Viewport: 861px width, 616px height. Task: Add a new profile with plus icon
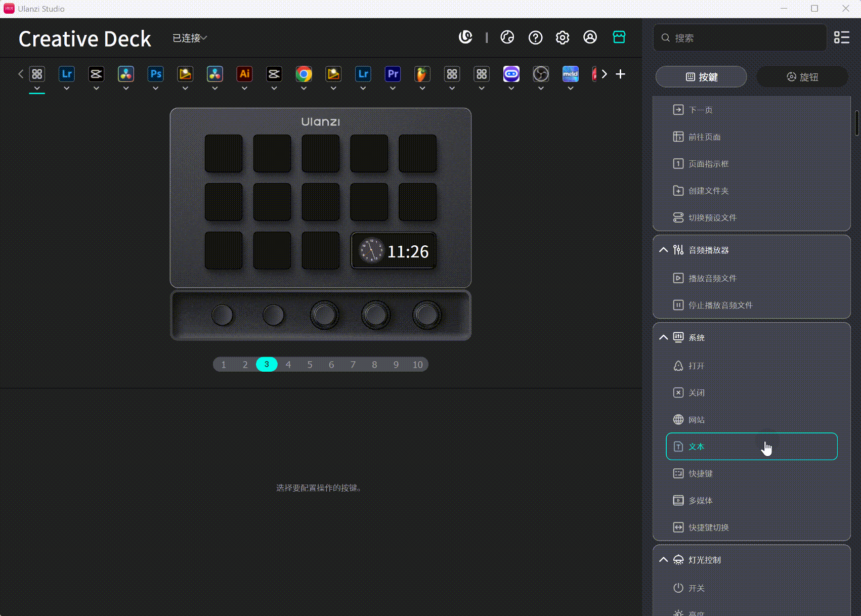click(x=620, y=74)
